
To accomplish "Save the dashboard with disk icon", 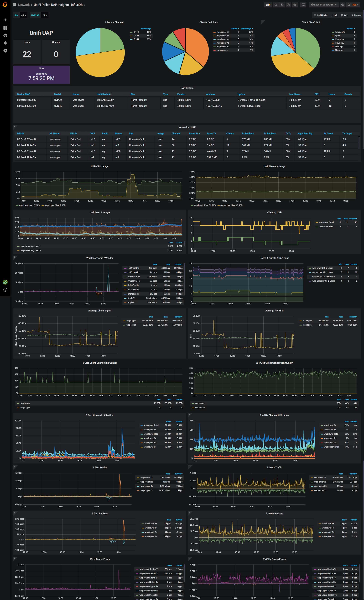I will pyautogui.click(x=288, y=5).
